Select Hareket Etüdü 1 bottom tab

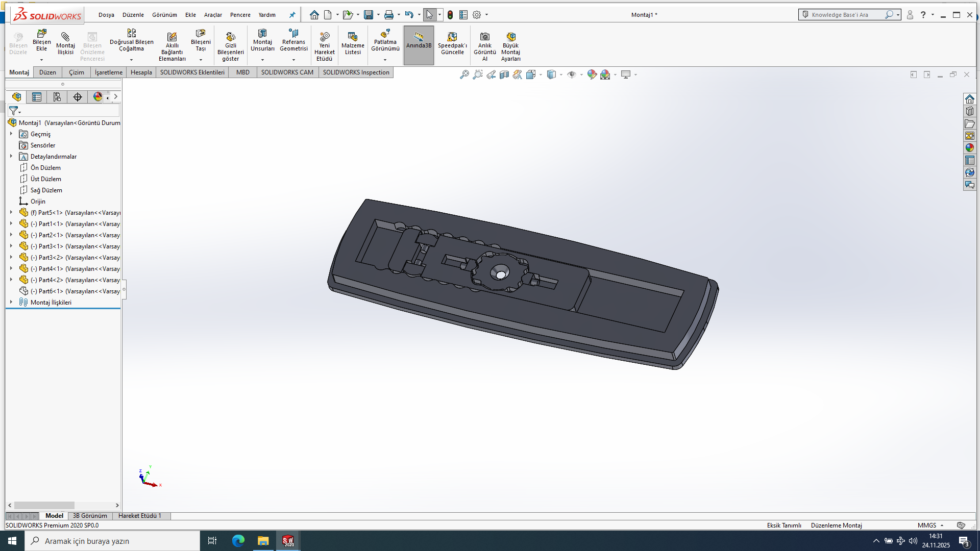[x=139, y=516]
